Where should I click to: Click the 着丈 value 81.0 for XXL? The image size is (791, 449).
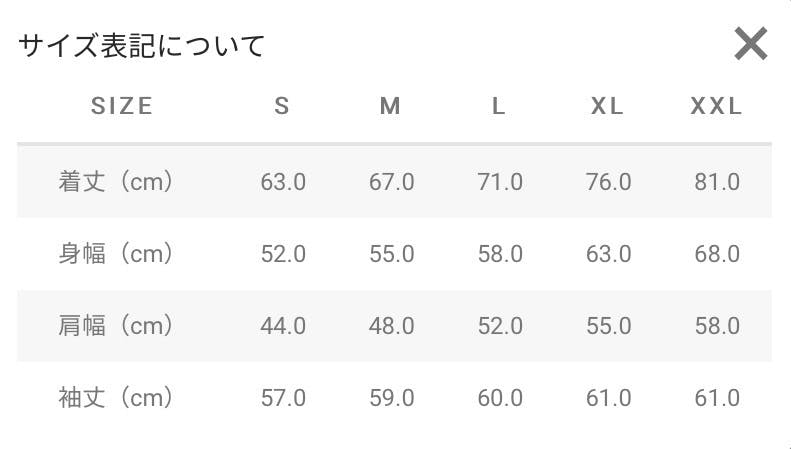717,182
